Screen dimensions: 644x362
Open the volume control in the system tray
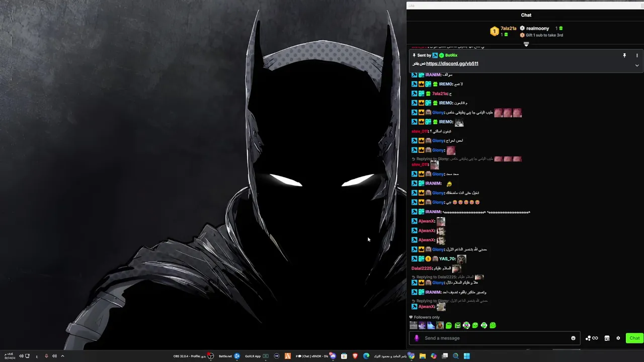(21, 356)
